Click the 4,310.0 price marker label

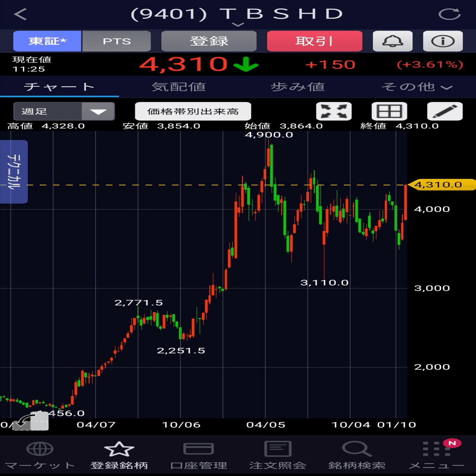click(x=441, y=185)
